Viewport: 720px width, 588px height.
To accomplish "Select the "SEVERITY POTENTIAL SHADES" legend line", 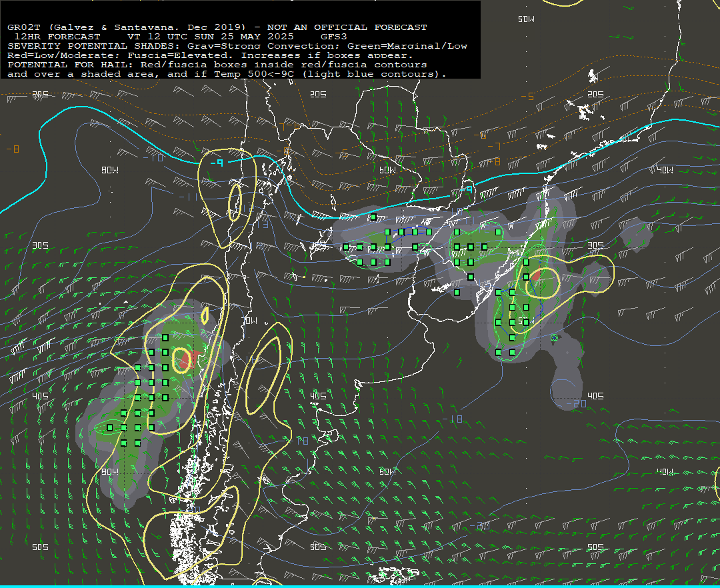I will (237, 46).
